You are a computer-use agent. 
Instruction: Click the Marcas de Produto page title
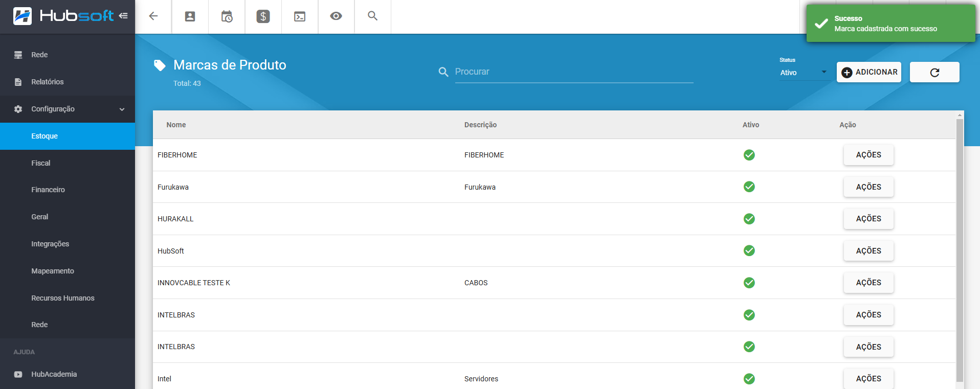(230, 65)
